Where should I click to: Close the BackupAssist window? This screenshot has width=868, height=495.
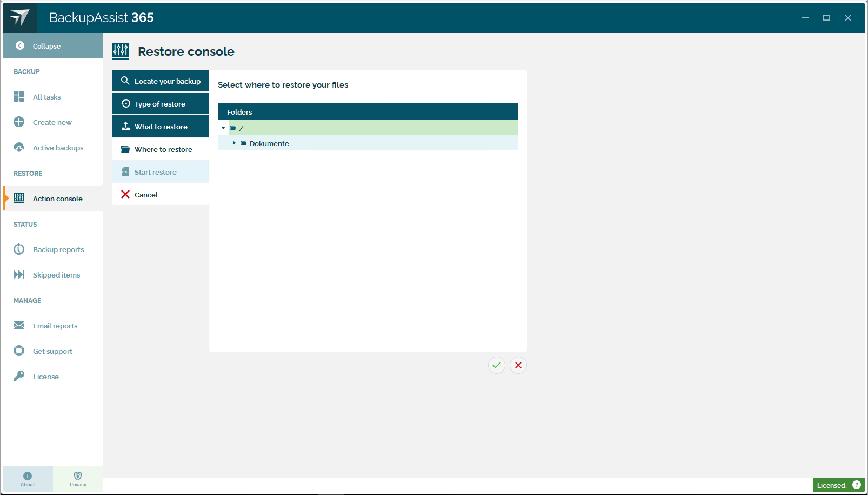click(848, 18)
